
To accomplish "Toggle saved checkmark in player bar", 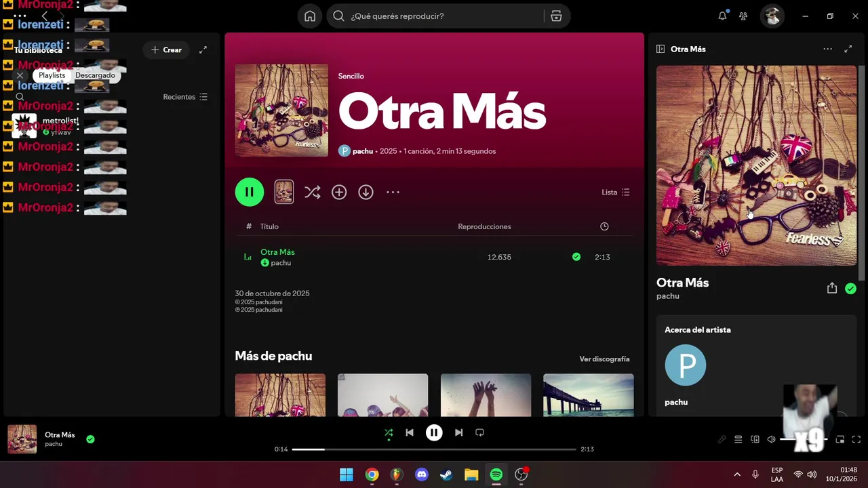I will coord(90,439).
